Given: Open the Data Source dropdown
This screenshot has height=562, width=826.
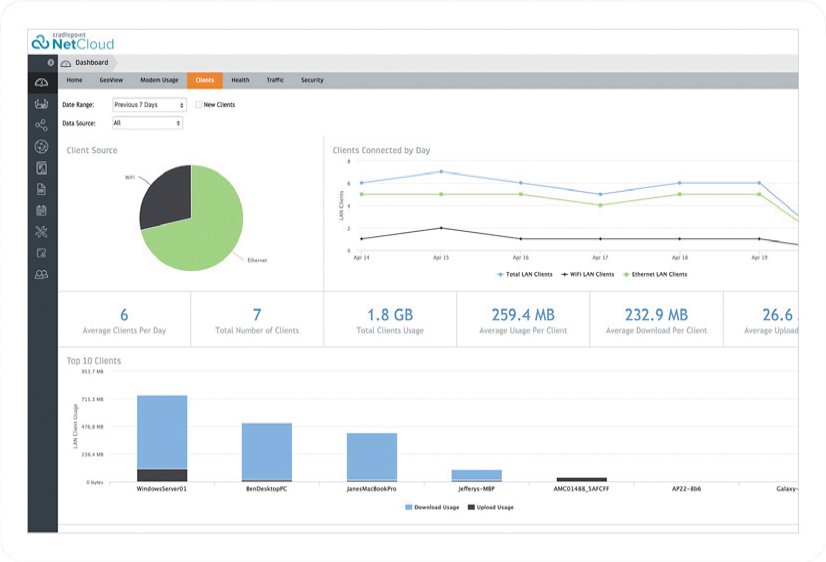Looking at the screenshot, I should coord(147,123).
